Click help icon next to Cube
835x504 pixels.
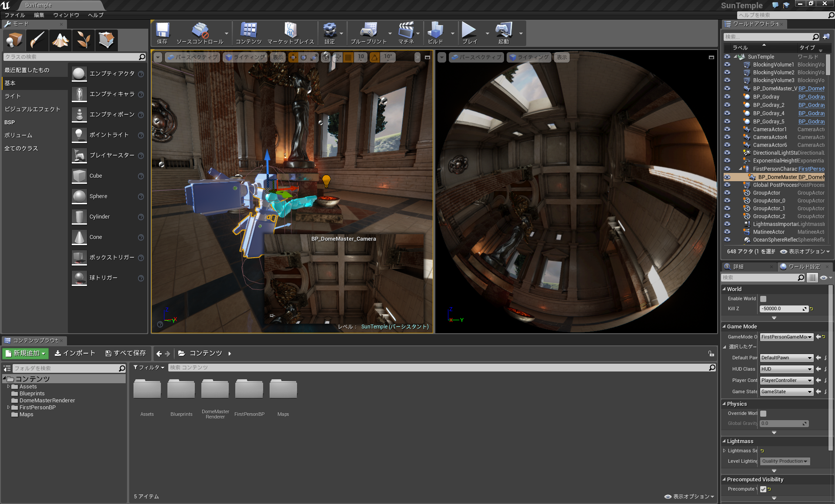tap(141, 176)
